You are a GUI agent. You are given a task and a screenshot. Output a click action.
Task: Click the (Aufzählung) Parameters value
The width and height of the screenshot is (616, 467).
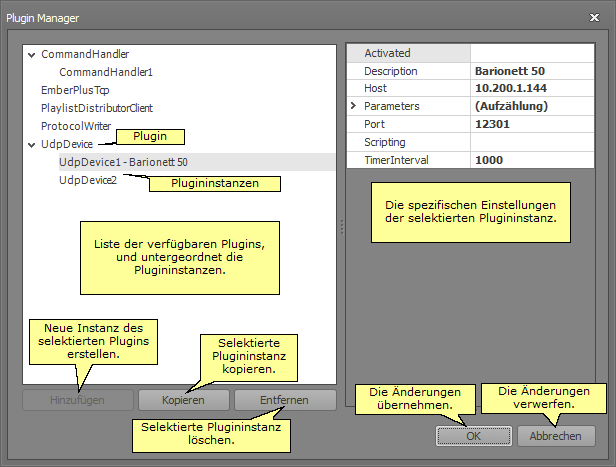(532, 106)
